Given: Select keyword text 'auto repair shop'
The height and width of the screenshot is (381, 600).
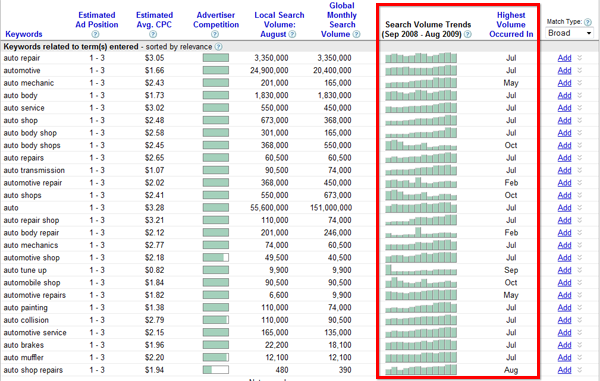Looking at the screenshot, I should click(31, 220).
